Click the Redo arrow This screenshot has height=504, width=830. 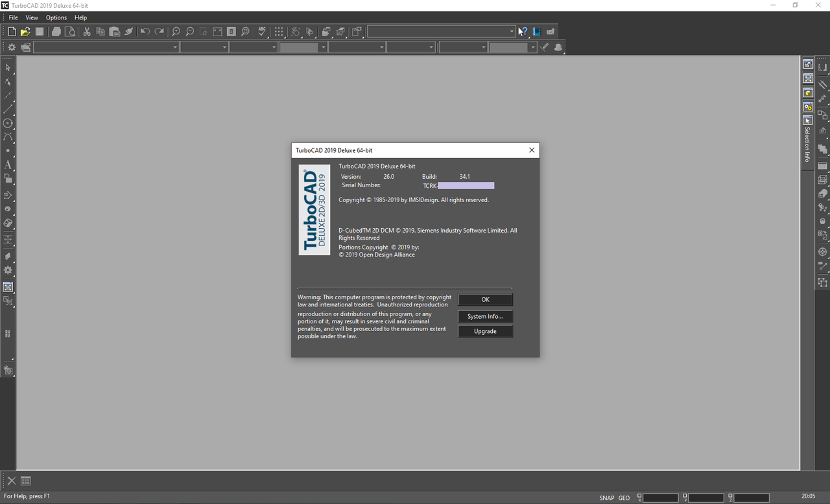click(159, 31)
